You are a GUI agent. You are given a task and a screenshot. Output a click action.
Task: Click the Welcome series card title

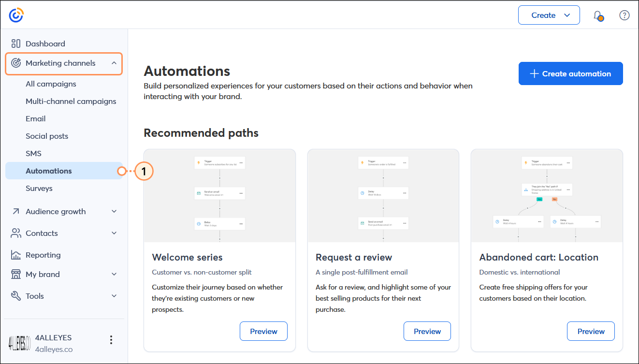(187, 257)
